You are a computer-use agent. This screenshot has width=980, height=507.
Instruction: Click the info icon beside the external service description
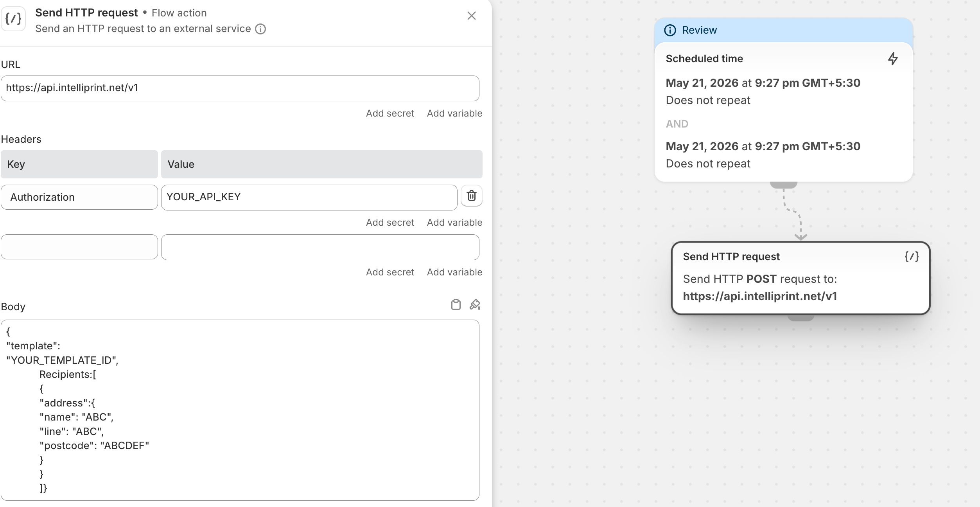tap(260, 29)
